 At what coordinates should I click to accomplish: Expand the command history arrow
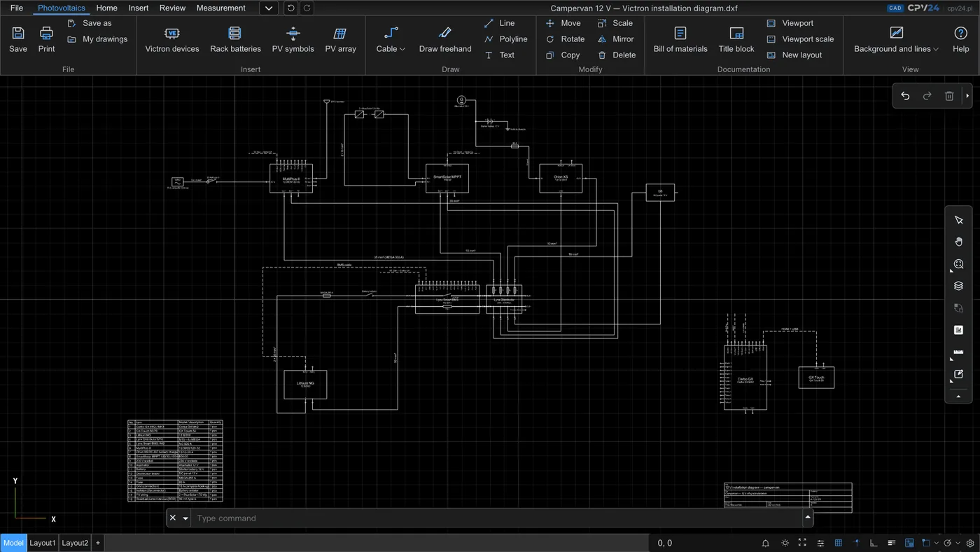[x=807, y=517]
